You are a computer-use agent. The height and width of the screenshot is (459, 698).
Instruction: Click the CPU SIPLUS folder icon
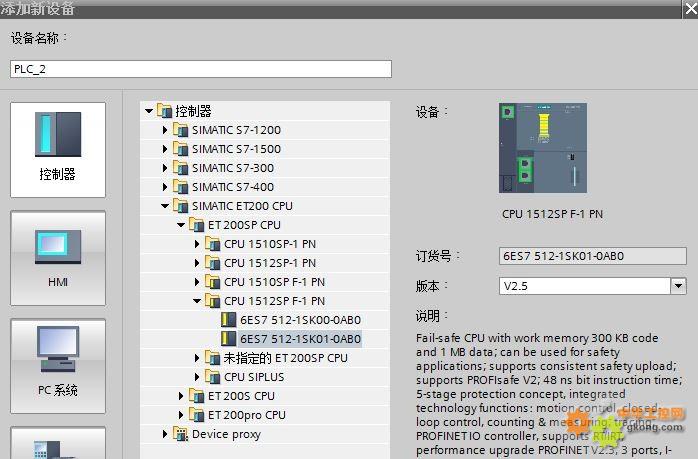click(212, 377)
